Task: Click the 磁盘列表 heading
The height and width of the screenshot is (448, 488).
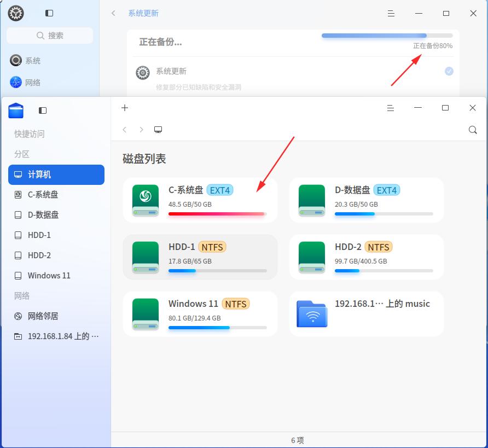Action: point(144,159)
